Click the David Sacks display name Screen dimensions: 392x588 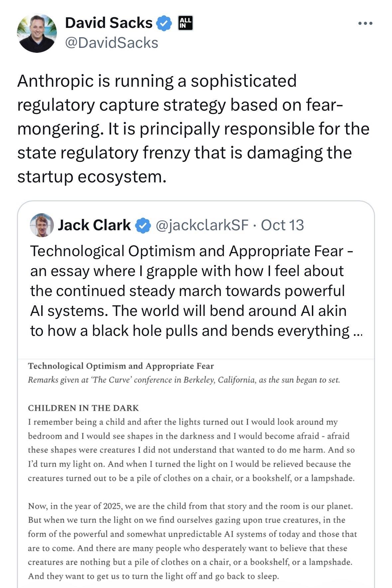coord(108,23)
